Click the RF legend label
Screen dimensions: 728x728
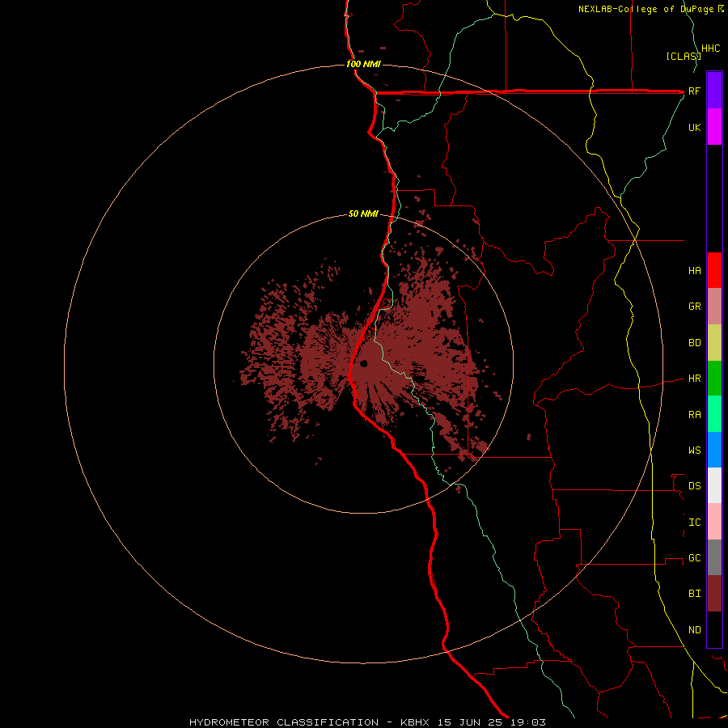click(x=694, y=91)
